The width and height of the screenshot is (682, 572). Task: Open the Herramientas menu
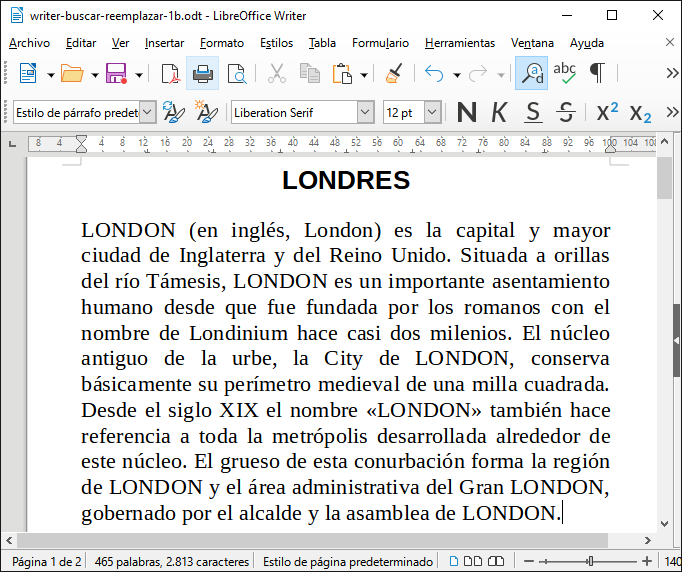[x=459, y=43]
